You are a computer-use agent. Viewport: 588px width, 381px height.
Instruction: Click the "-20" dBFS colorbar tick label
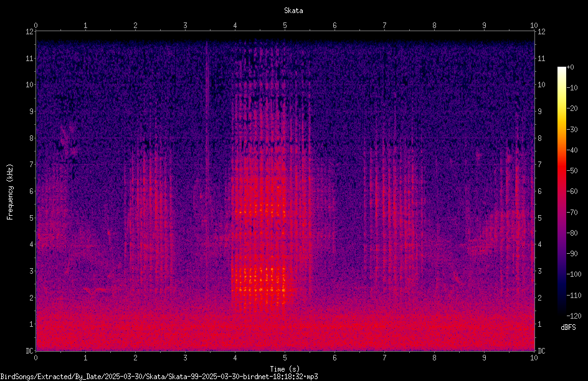click(572, 109)
